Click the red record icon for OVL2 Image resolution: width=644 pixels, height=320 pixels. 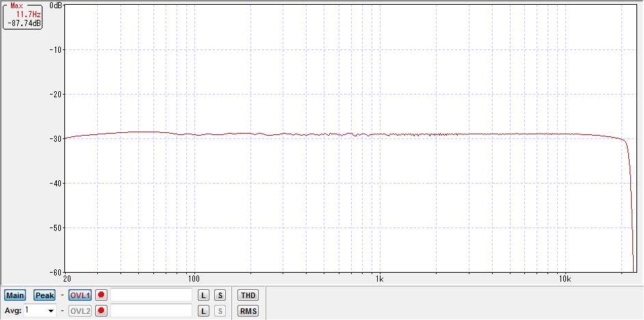pos(101,311)
